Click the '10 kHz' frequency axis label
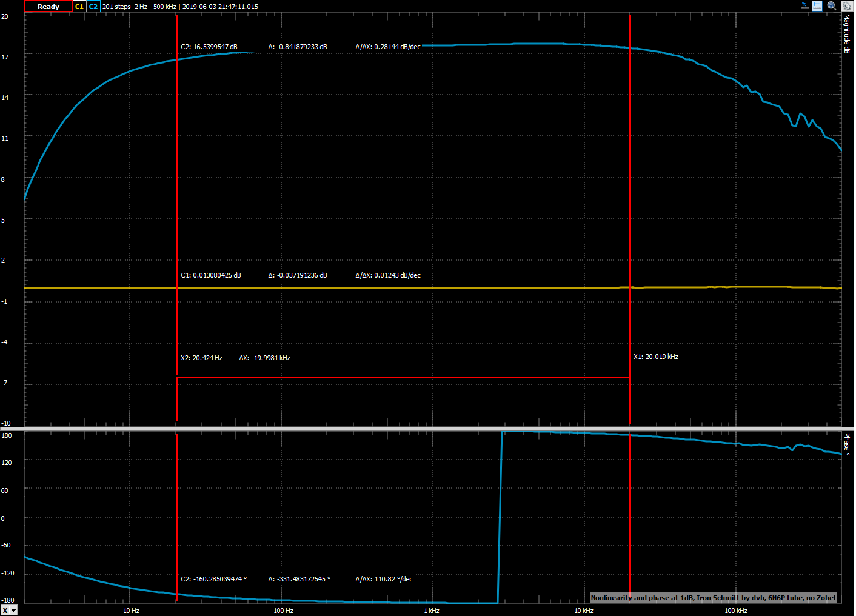Viewport: 856px width, 616px height. point(584,611)
